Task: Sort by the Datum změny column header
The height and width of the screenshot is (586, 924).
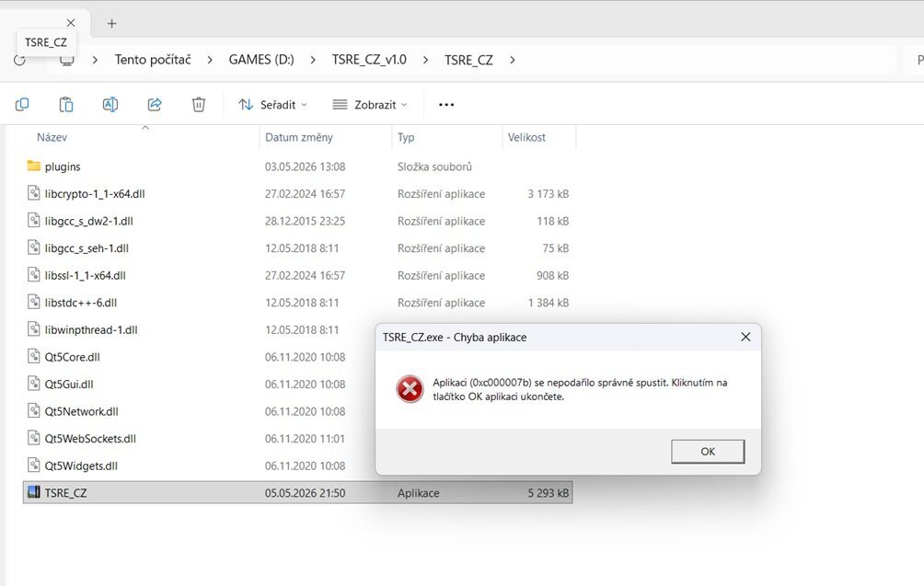Action: coord(299,137)
